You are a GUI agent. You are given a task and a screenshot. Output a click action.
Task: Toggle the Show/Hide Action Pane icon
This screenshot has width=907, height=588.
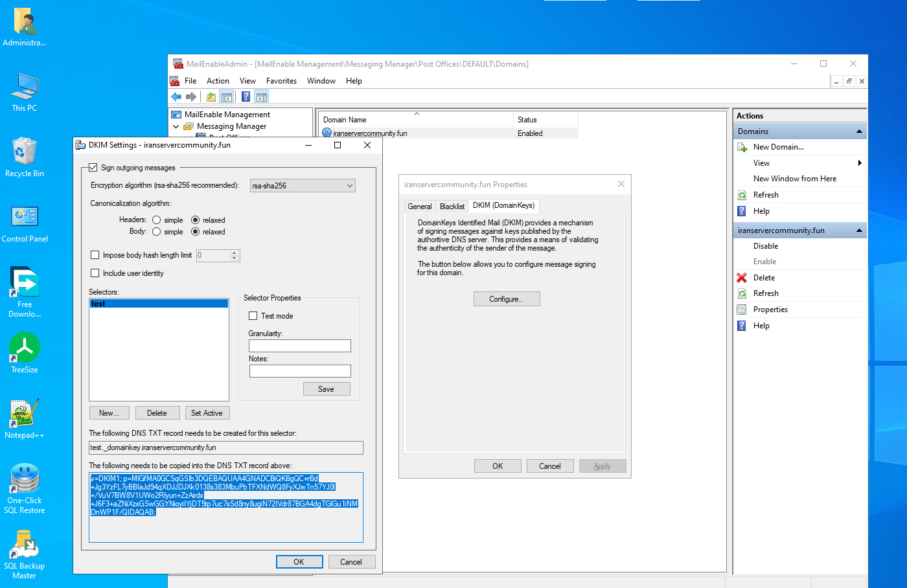pos(262,97)
